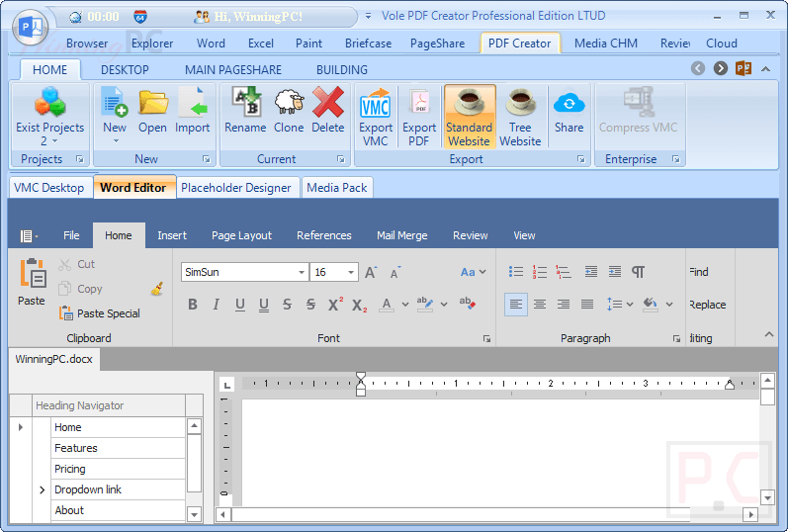
Task: Decrease paragraph indent
Action: [x=591, y=272]
